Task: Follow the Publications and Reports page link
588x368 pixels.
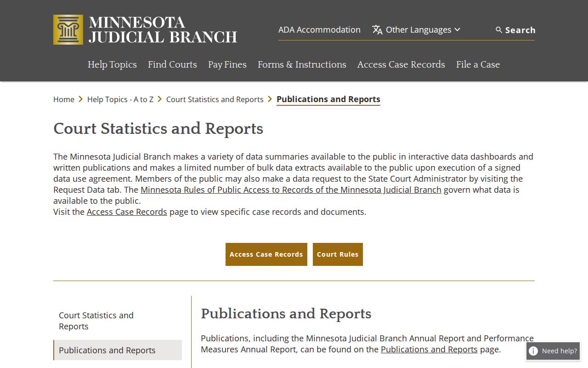Action: [429, 350]
